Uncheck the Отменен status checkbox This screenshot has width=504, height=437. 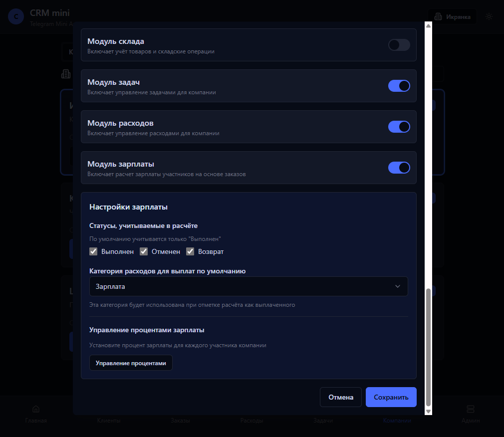coord(144,251)
